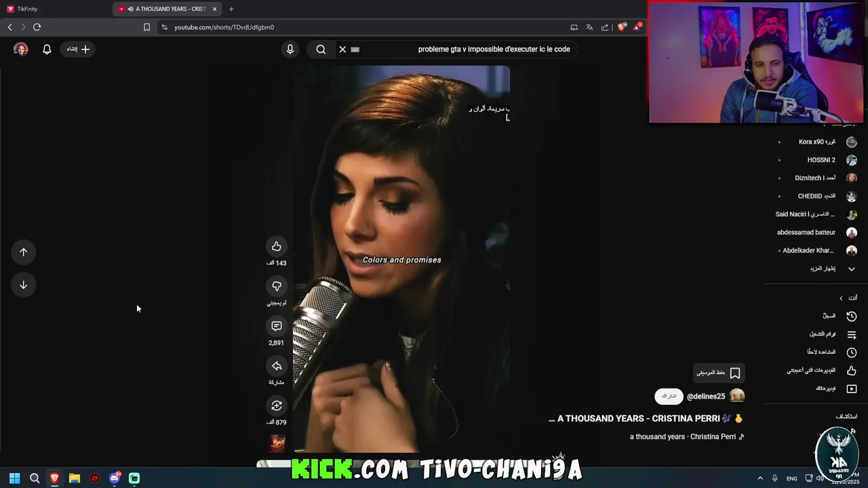Image resolution: width=868 pixels, height=488 pixels.
Task: Click the remix icon showing 879
Action: click(277, 406)
